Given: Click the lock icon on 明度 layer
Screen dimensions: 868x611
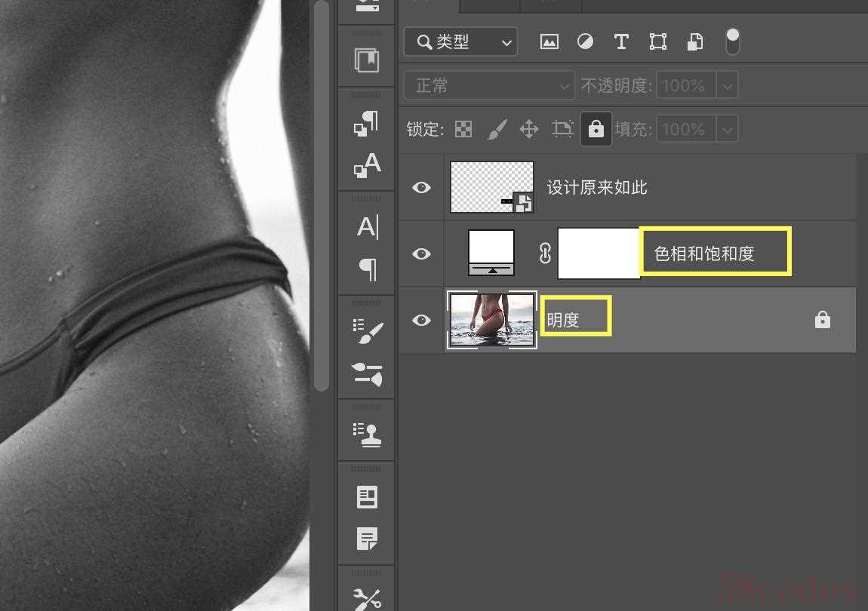Looking at the screenshot, I should [x=823, y=319].
